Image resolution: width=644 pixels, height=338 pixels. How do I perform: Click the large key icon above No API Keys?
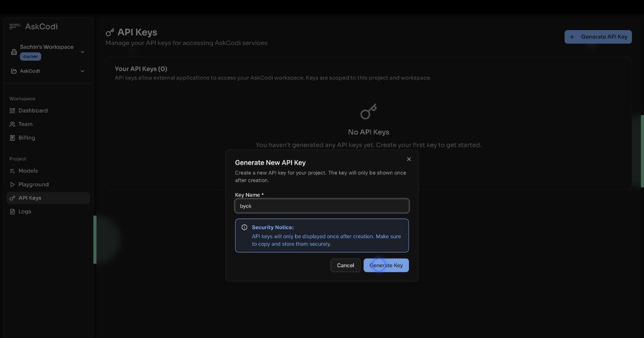click(x=368, y=112)
